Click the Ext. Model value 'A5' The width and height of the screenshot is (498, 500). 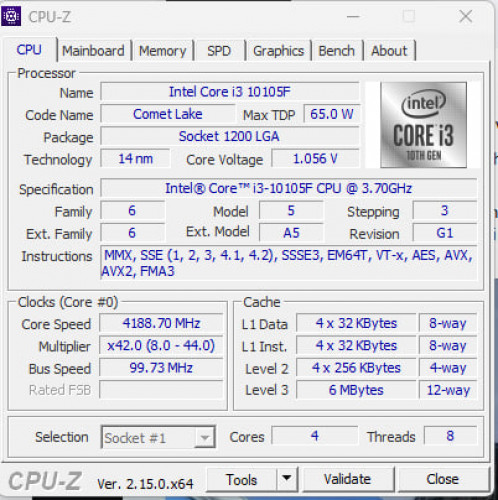pyautogui.click(x=291, y=233)
